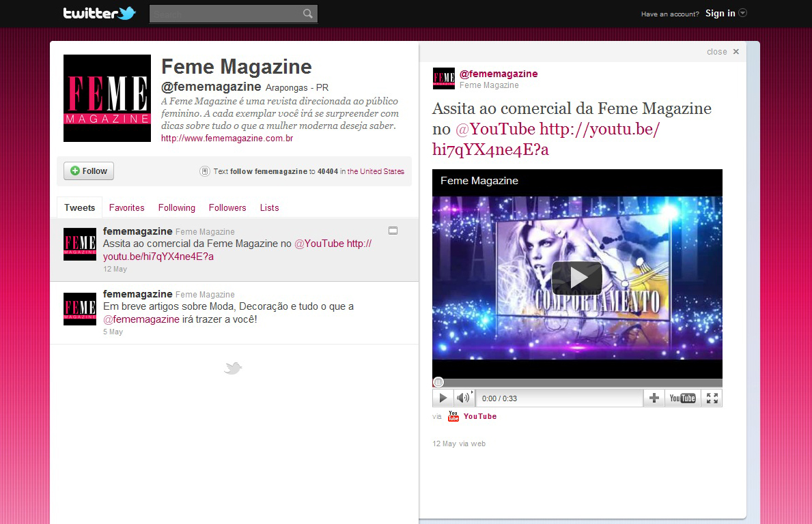Click the gray Twitter bird icon below the tweets

233,368
